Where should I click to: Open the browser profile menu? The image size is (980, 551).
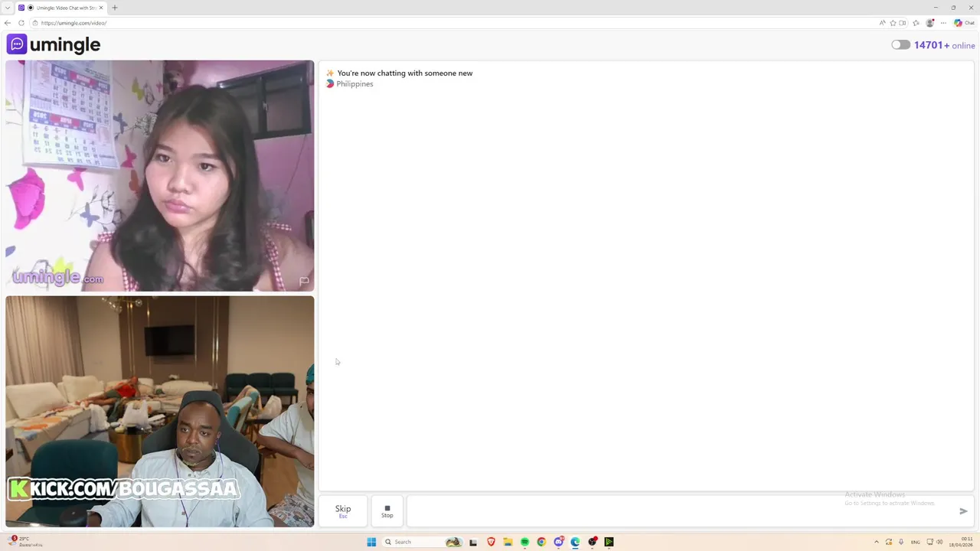930,23
